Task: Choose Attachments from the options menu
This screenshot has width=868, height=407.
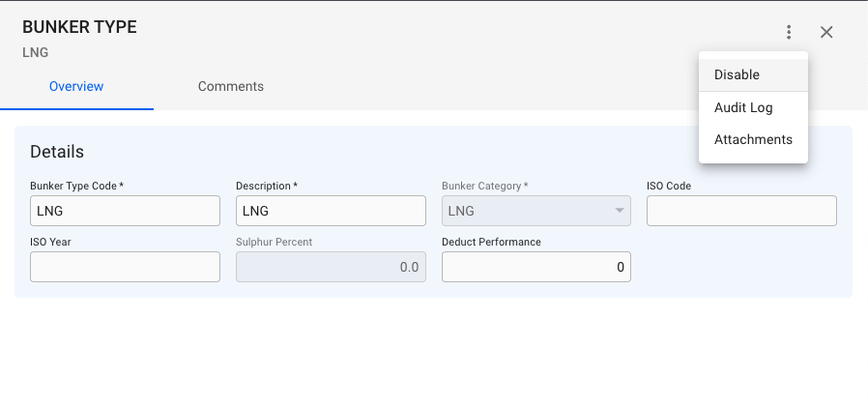Action: pos(753,139)
